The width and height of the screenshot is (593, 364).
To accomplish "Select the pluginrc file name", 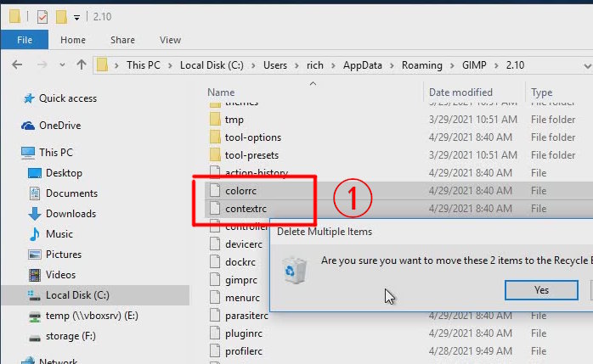I will (x=244, y=333).
